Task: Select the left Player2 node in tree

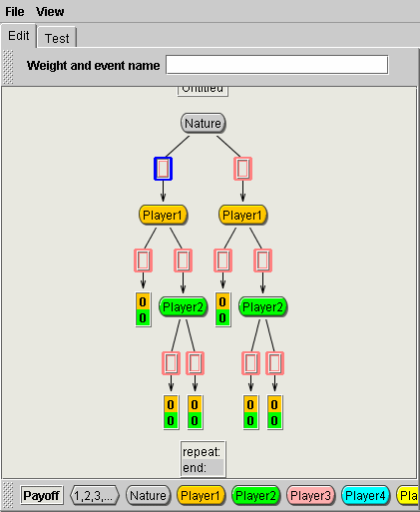Action: pos(183,306)
